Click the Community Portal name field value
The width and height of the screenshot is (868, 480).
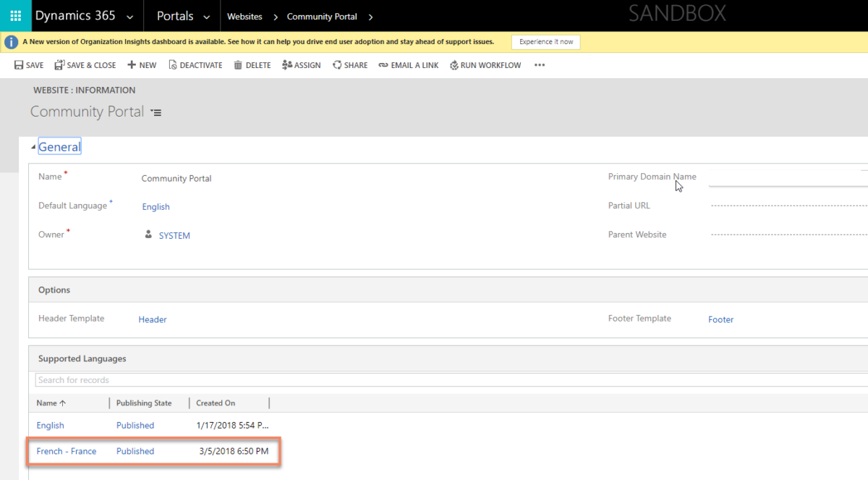176,178
